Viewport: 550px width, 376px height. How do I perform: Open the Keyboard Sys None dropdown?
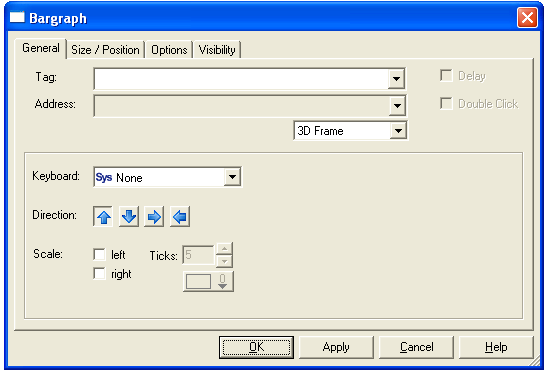(232, 177)
